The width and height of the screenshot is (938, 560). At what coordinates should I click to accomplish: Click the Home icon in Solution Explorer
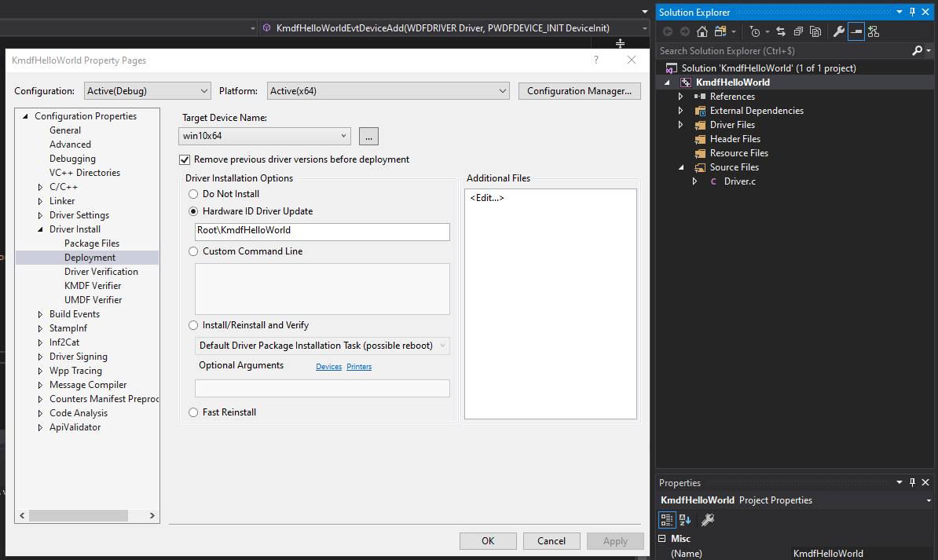click(x=702, y=31)
